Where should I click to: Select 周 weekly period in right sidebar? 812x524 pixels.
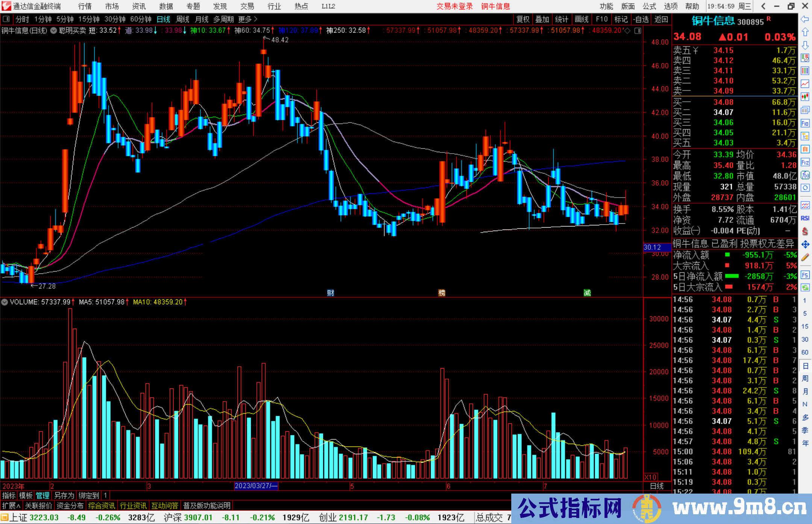coord(805,378)
